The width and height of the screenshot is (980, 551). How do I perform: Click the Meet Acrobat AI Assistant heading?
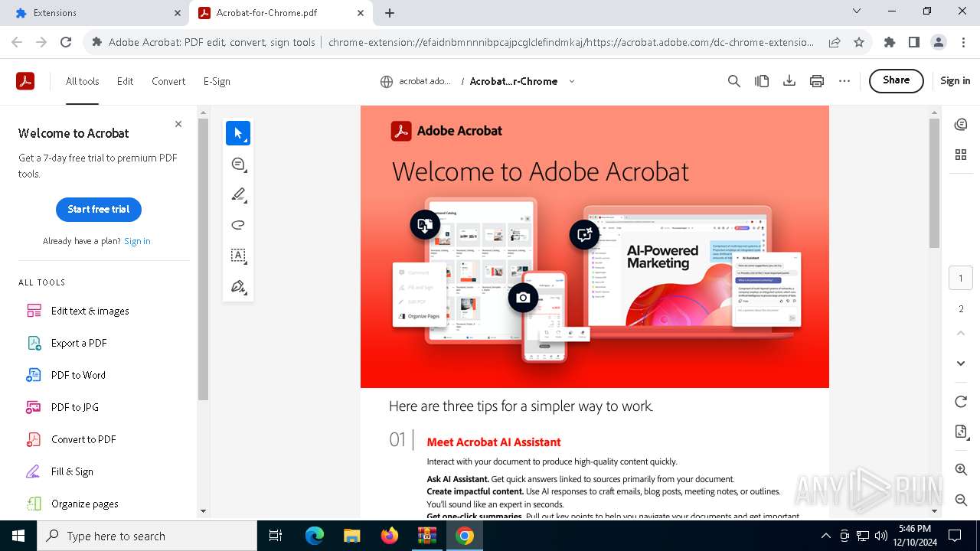pyautogui.click(x=494, y=442)
